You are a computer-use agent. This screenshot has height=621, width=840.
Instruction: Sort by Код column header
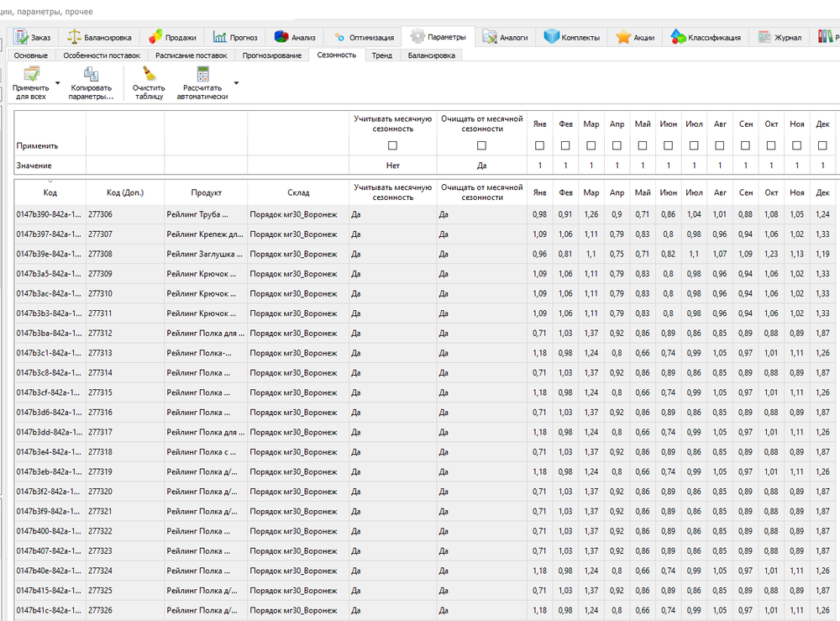(50, 192)
